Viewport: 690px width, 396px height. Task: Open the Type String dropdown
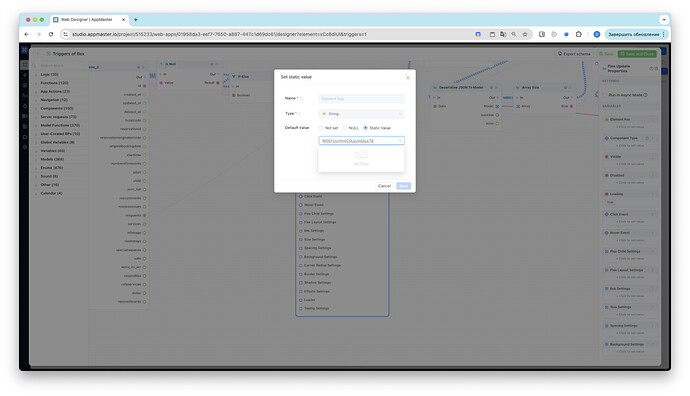(x=361, y=114)
